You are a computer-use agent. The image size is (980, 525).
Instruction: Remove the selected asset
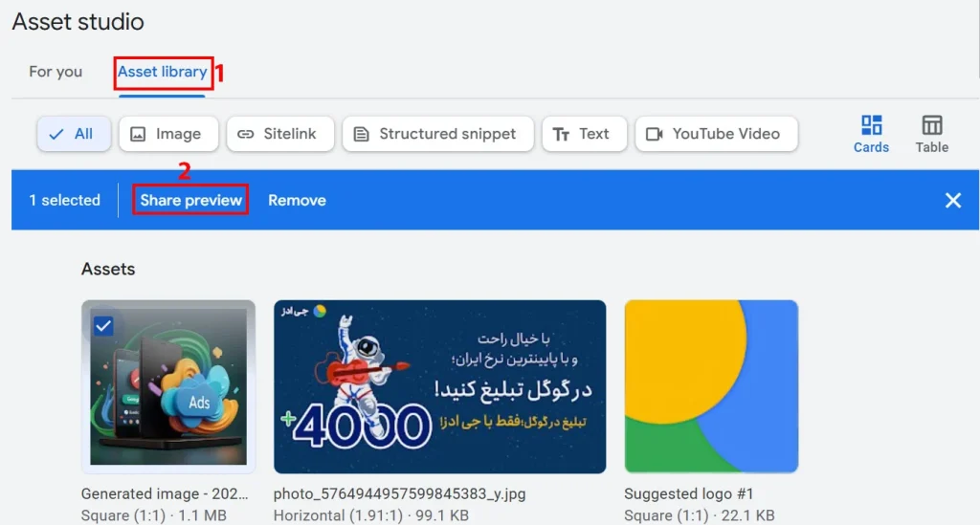297,201
